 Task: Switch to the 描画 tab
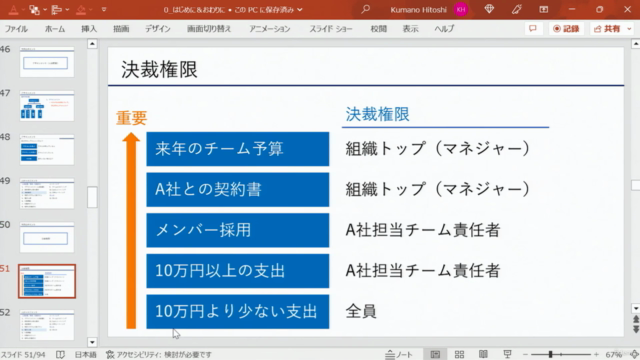click(x=121, y=29)
